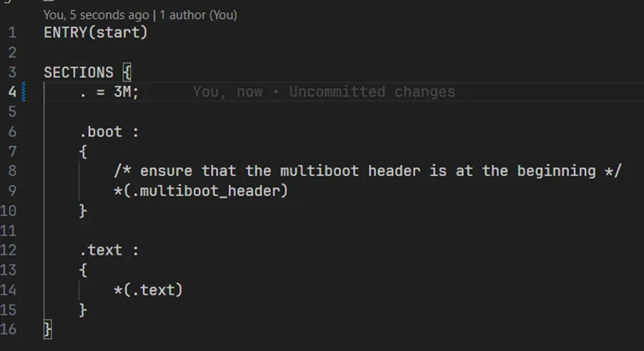Click the SECTIONS keyword on line 3
644x351 pixels.
[x=79, y=72]
